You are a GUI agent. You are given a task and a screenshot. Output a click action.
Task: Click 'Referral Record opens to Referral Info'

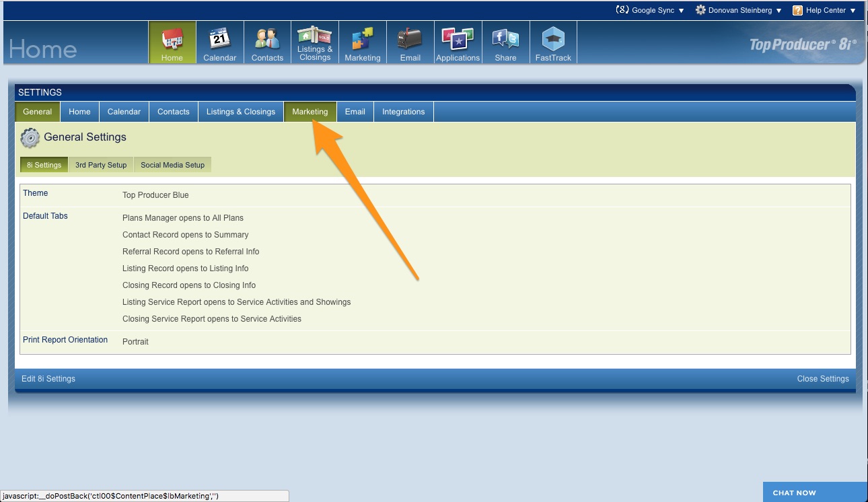point(191,252)
